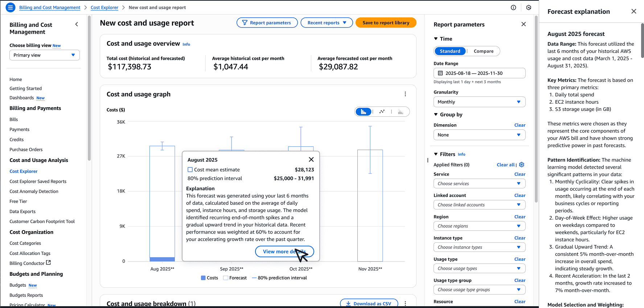This screenshot has width=644, height=308.
Task: Open the Granularity Monthly dropdown
Action: tap(479, 102)
